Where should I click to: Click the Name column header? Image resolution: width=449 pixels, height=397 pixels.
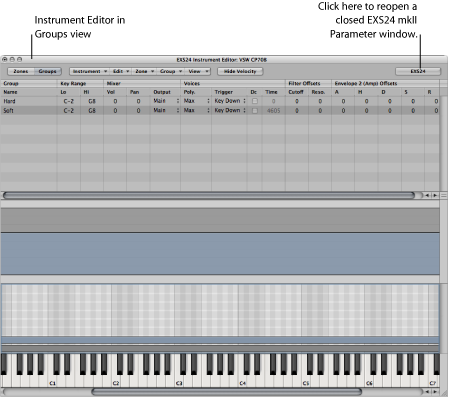[10, 92]
